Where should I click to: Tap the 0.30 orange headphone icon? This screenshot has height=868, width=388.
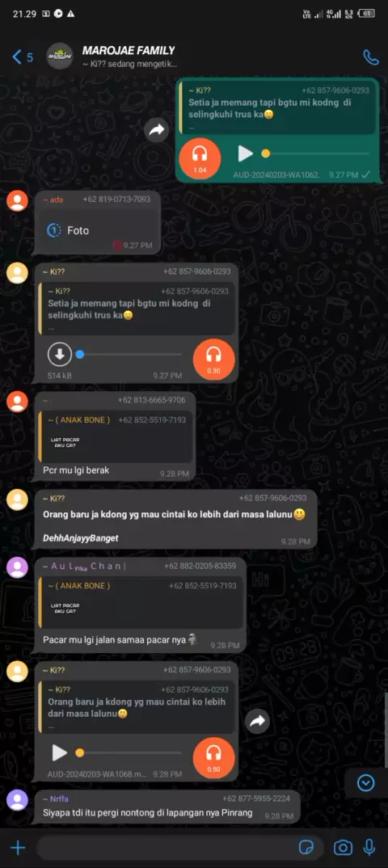click(x=213, y=360)
